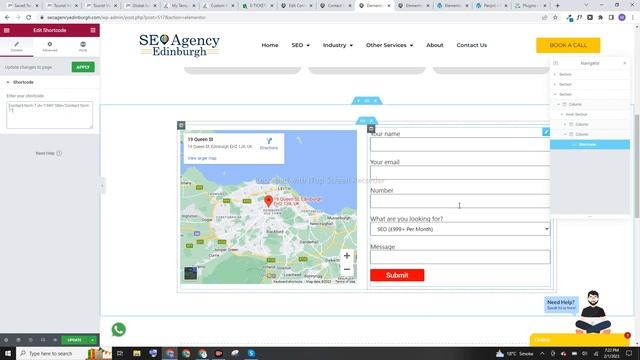Open the SEO dropdown menu
The height and width of the screenshot is (360, 640).
pyautogui.click(x=300, y=45)
